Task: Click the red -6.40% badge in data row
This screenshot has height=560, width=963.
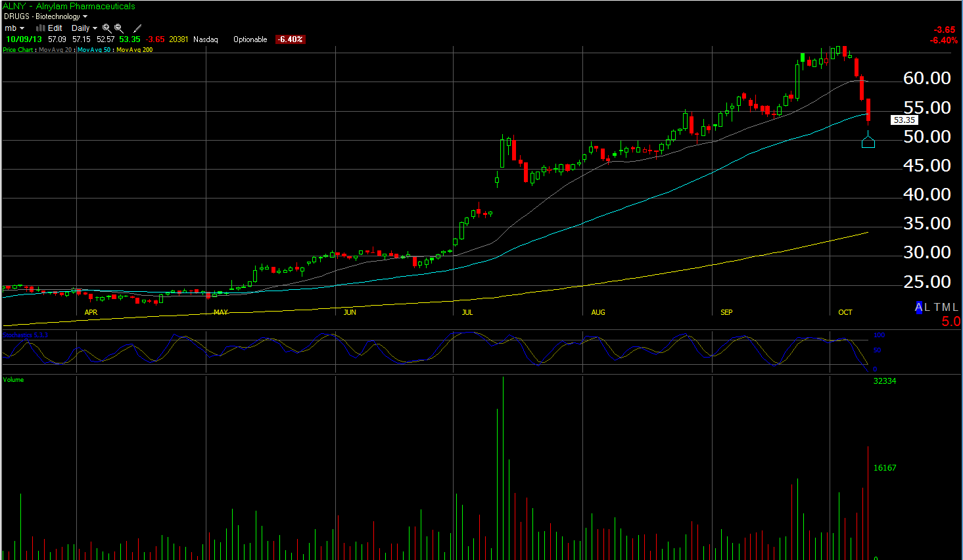Action: (291, 39)
